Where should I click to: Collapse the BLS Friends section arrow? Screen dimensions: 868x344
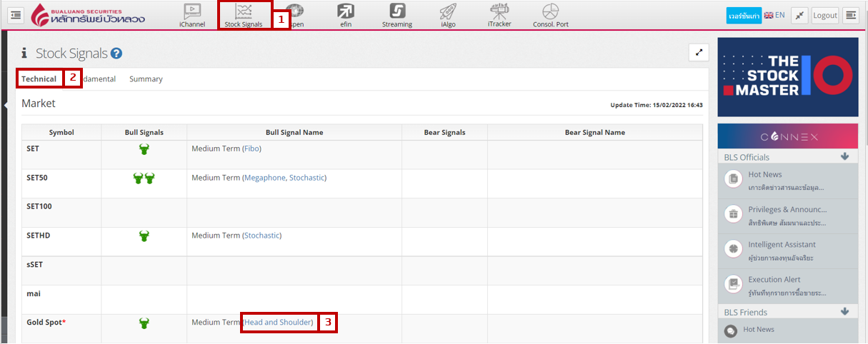pyautogui.click(x=844, y=312)
